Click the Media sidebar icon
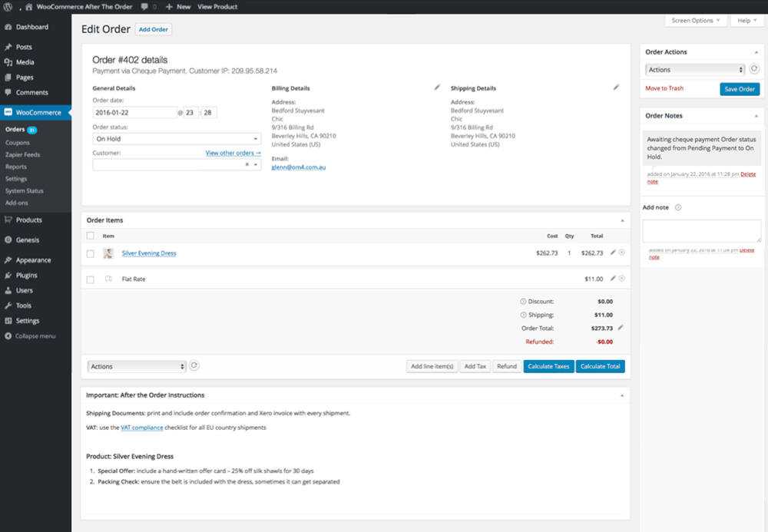768x532 pixels. (8, 62)
